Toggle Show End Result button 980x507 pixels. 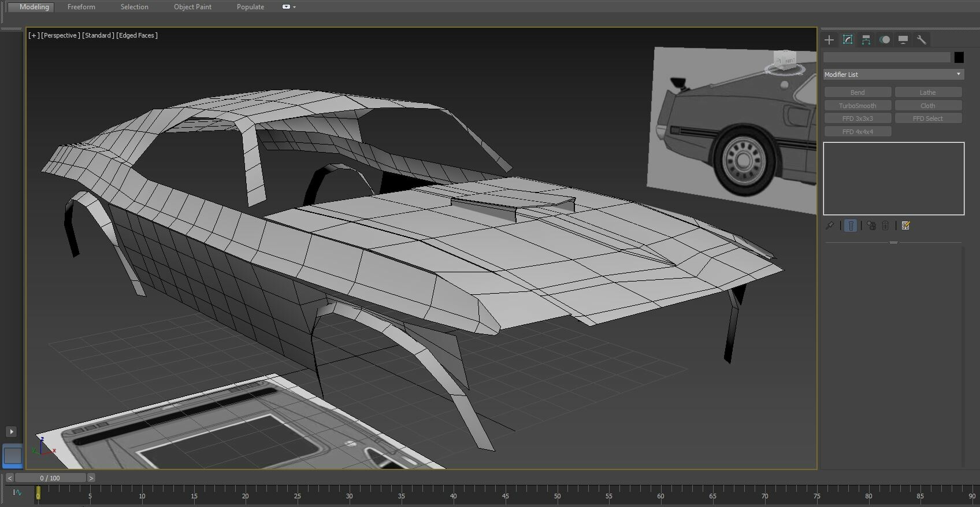click(851, 226)
